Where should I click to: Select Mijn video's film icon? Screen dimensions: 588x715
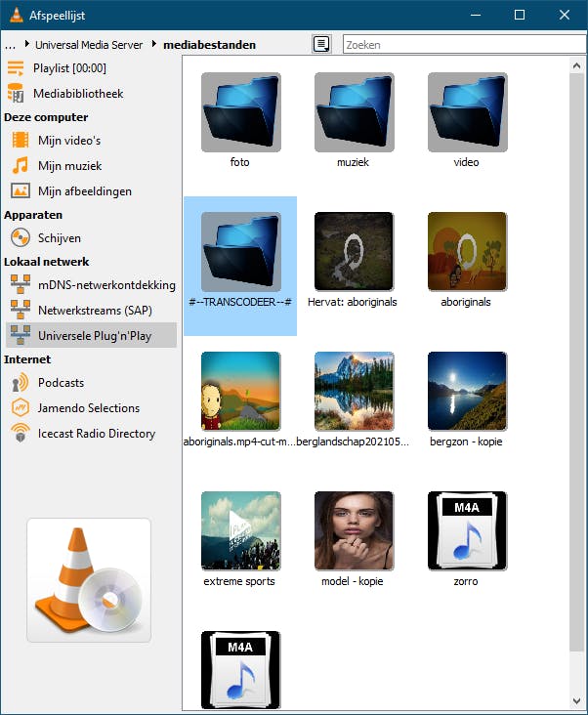tap(21, 140)
